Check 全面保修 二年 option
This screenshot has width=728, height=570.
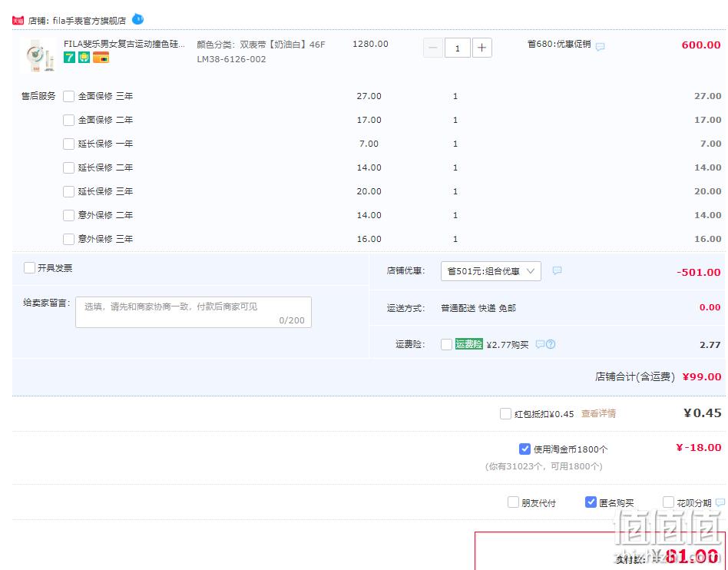[68, 120]
